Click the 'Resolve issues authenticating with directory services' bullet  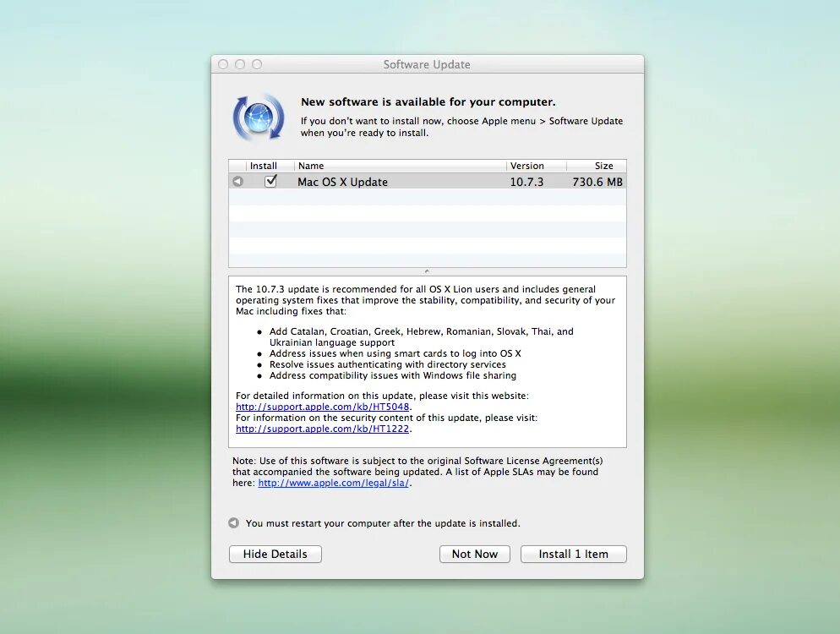click(x=387, y=364)
